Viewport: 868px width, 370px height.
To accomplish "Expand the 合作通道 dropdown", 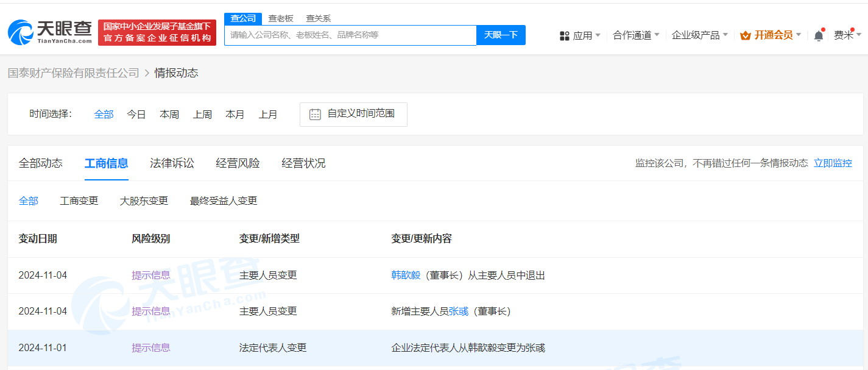I will pyautogui.click(x=635, y=35).
